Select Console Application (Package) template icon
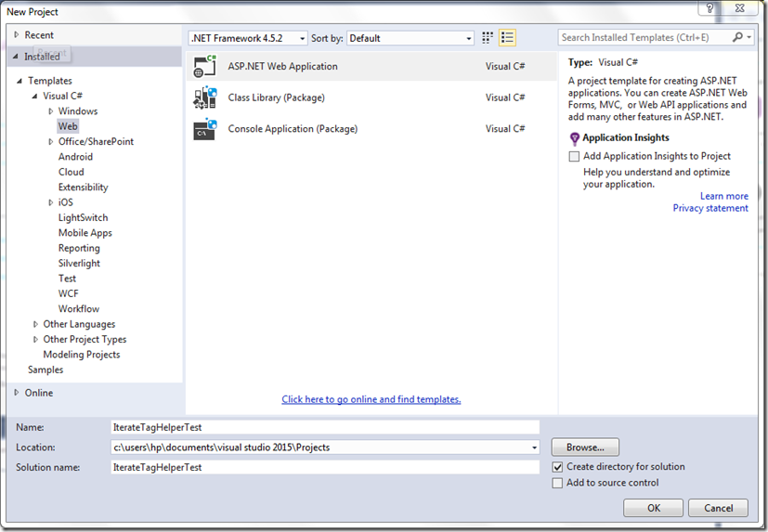The width and height of the screenshot is (768, 532). pos(204,129)
